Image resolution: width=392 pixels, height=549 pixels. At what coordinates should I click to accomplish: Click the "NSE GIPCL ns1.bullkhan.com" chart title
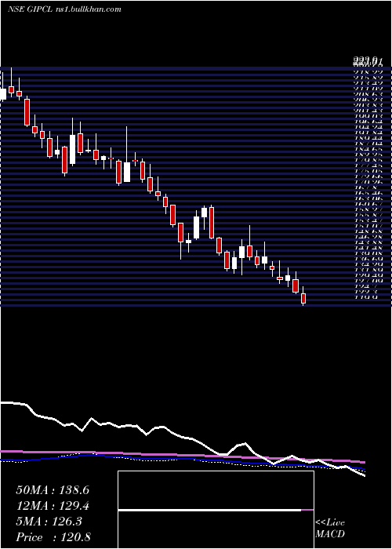(x=64, y=9)
